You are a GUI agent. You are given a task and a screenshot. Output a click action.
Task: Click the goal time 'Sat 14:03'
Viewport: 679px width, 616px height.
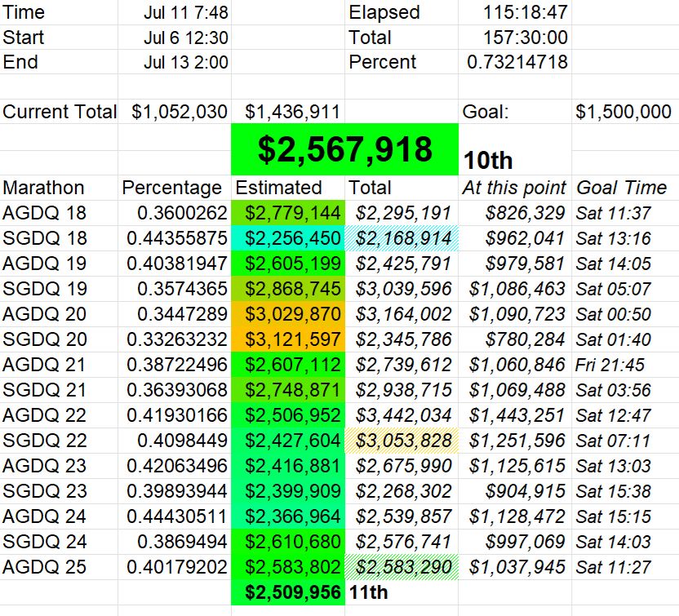pos(625,542)
